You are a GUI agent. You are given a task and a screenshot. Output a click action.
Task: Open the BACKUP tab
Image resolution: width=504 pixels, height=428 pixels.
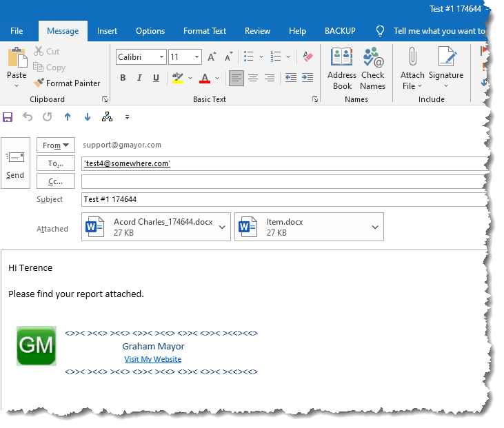point(340,31)
